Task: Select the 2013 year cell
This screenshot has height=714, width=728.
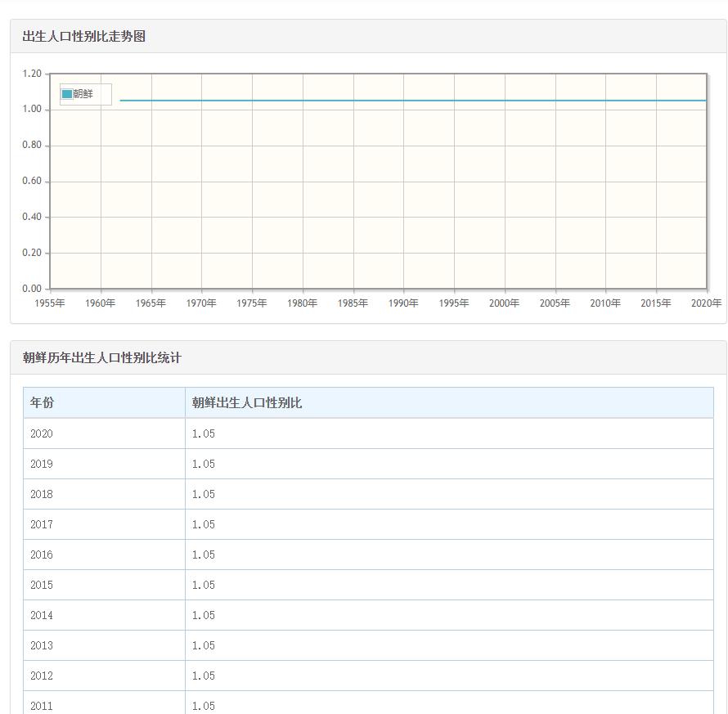Action: 104,645
